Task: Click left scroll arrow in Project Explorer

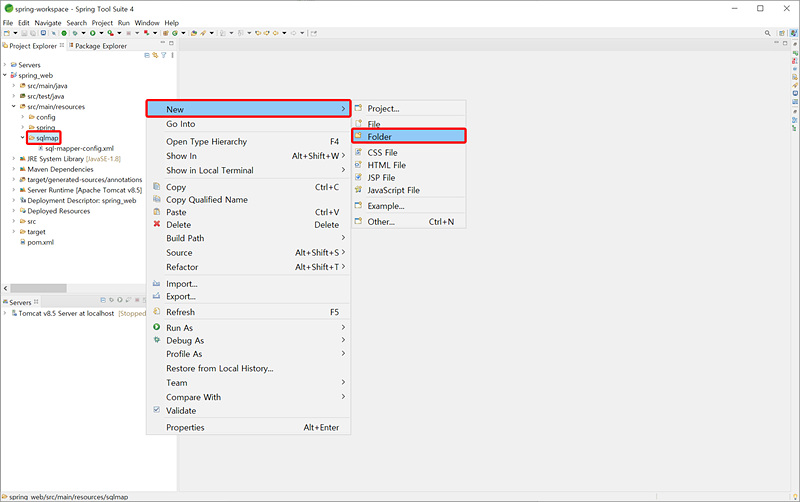Action: [x=6, y=288]
